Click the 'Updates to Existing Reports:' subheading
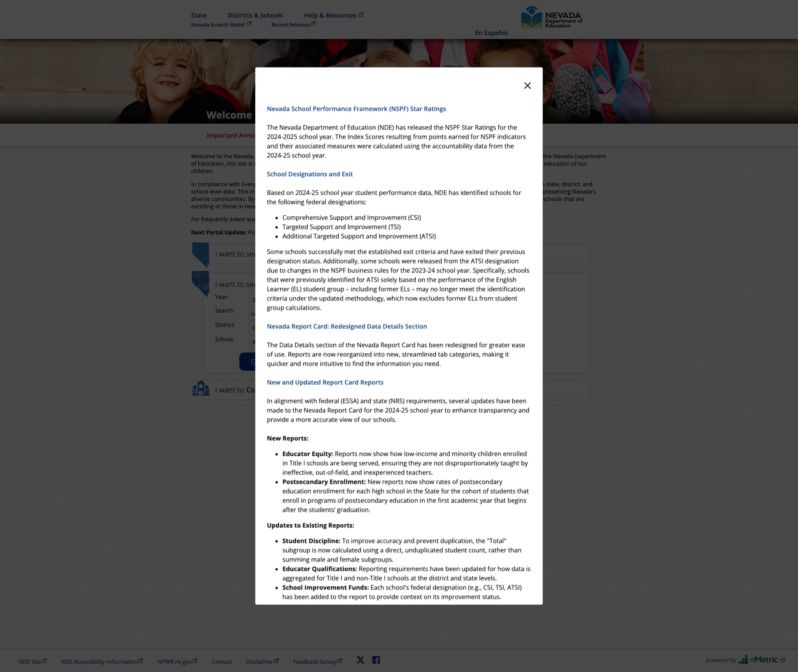798x672 pixels. coord(310,526)
